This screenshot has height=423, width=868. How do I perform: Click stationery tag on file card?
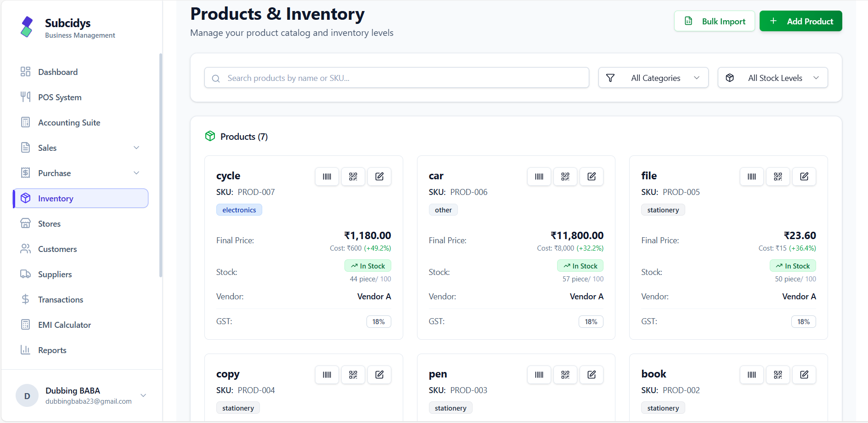pos(663,210)
